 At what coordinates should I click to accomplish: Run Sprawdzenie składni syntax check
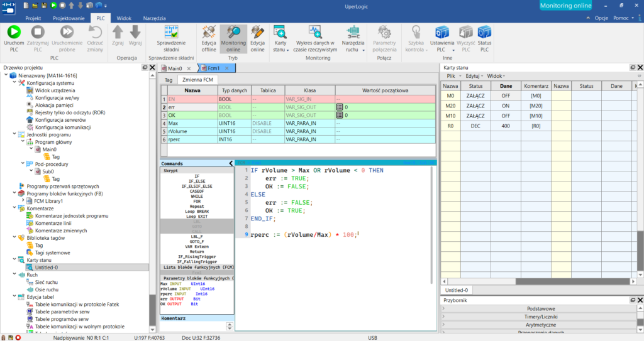(171, 32)
